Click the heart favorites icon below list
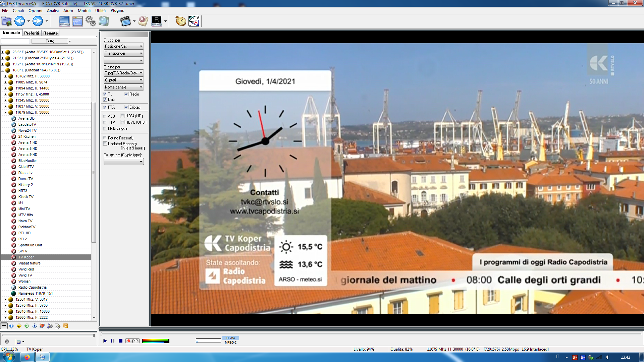Image resolution: width=644 pixels, height=362 pixels. tap(42, 326)
